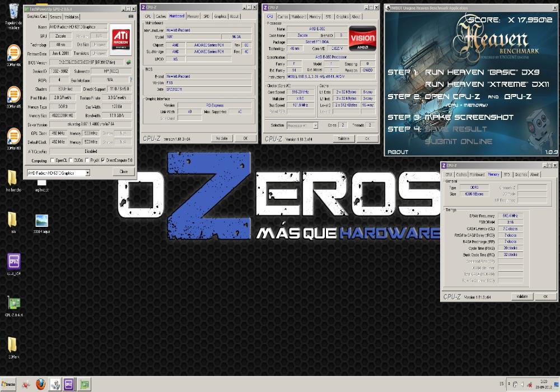
Task: Open Caches tab in Mainboard CPU-Z window
Action: tap(161, 16)
